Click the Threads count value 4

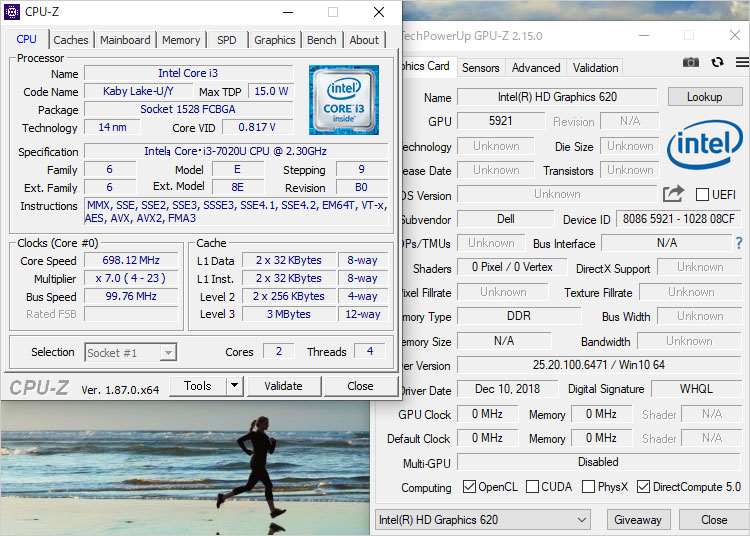(x=370, y=351)
